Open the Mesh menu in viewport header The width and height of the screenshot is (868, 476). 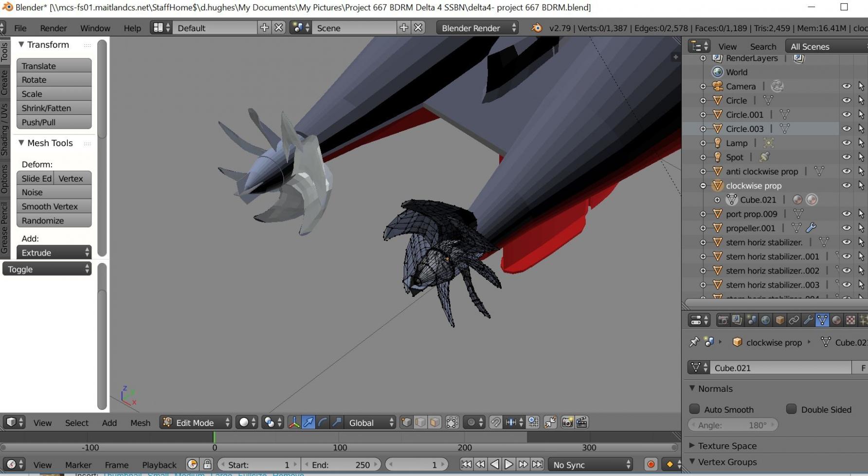(x=140, y=422)
